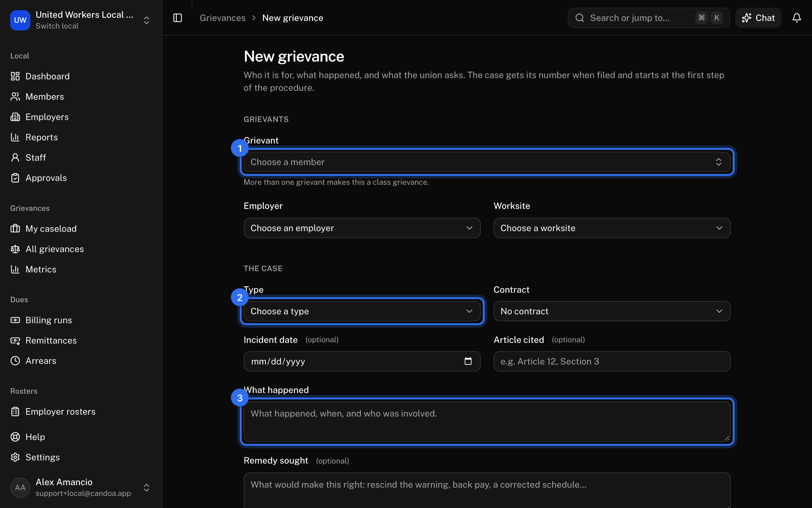Image resolution: width=812 pixels, height=508 pixels.
Task: Open the Chat button
Action: pyautogui.click(x=758, y=18)
